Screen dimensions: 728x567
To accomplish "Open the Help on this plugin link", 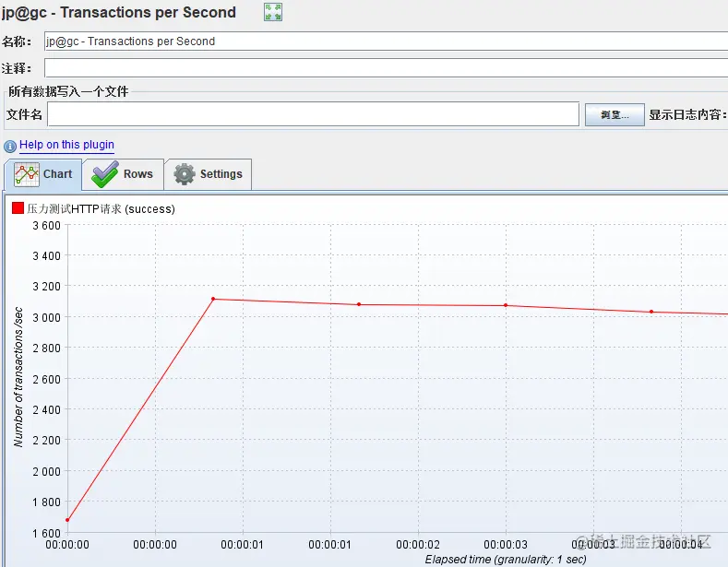I will [66, 145].
